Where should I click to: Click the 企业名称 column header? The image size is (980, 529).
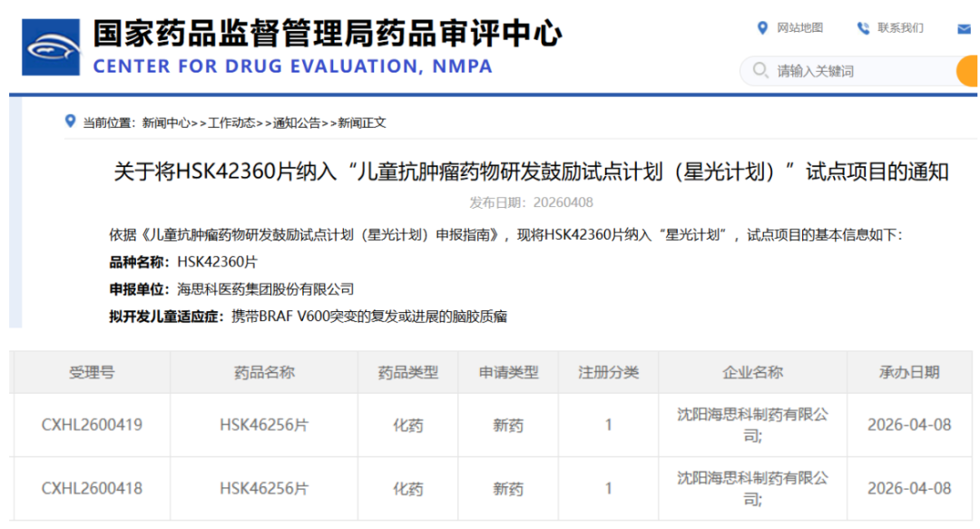(x=752, y=372)
